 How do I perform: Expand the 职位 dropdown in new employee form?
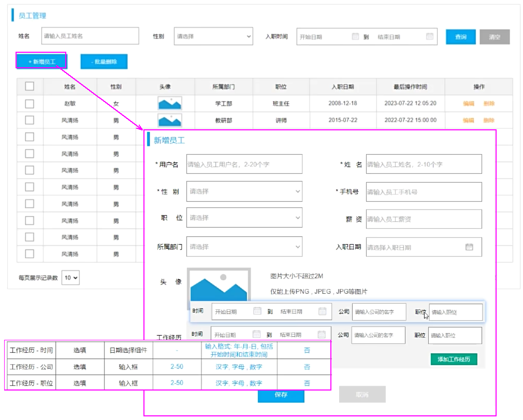click(244, 218)
